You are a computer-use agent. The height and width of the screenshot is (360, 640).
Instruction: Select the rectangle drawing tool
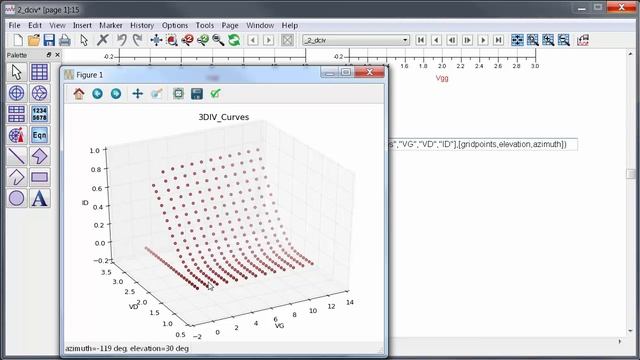click(x=40, y=177)
